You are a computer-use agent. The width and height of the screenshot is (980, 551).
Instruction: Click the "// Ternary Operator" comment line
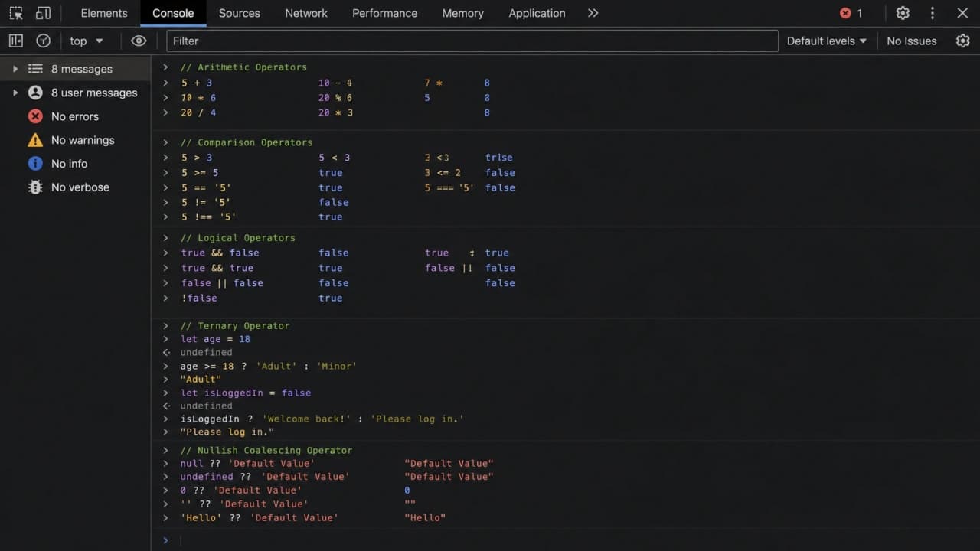(x=234, y=326)
